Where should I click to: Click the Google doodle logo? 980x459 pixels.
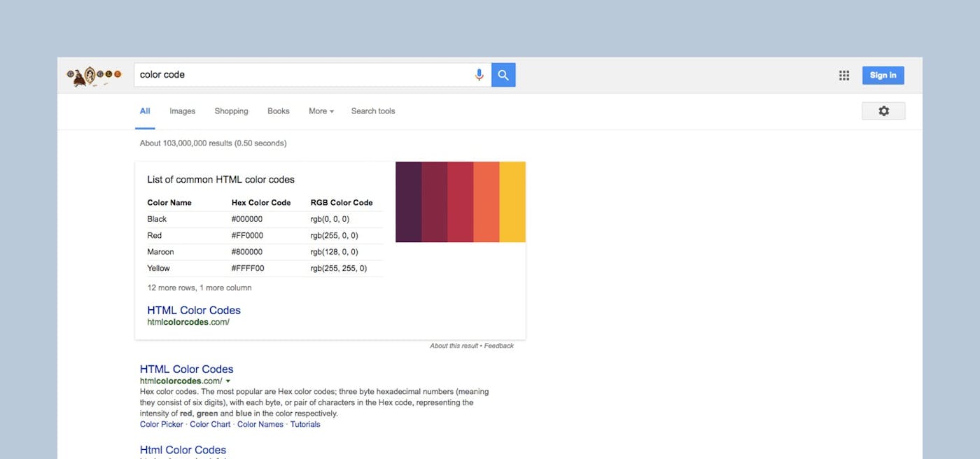tap(94, 76)
